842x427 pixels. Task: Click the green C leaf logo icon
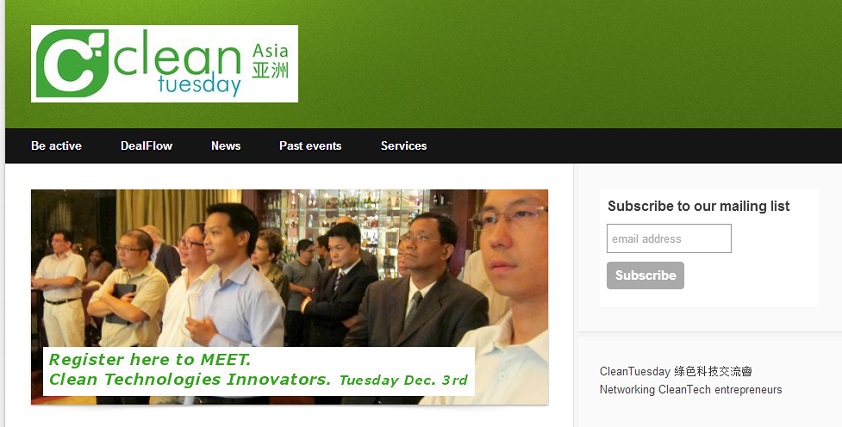point(72,63)
